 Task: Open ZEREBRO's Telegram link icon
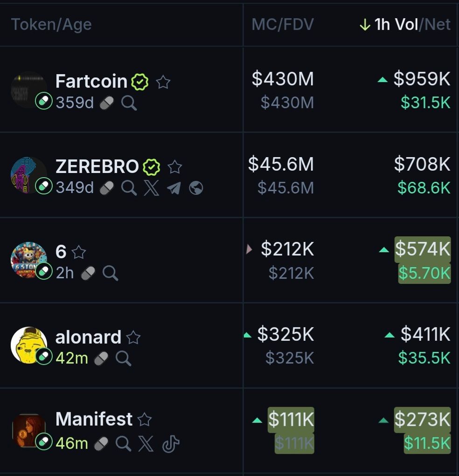(x=174, y=188)
